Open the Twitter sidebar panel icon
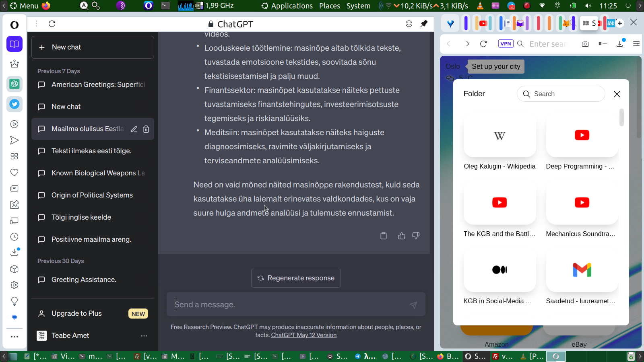 coord(14,104)
